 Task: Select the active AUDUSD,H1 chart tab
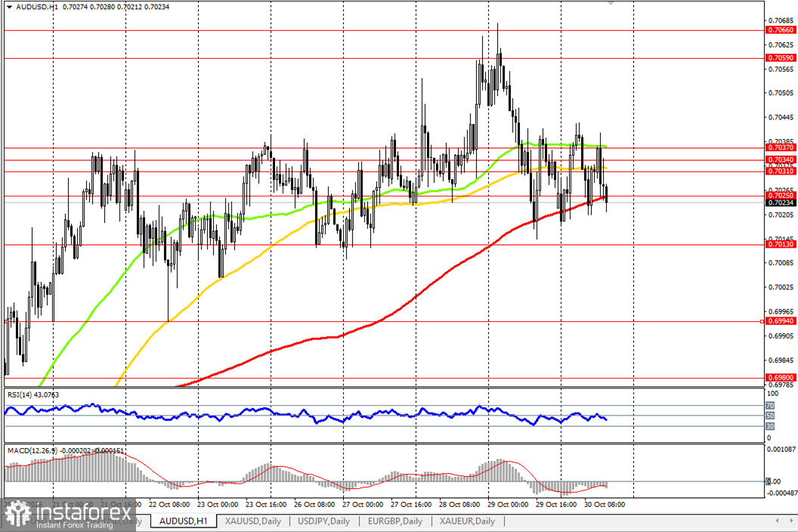(x=183, y=521)
